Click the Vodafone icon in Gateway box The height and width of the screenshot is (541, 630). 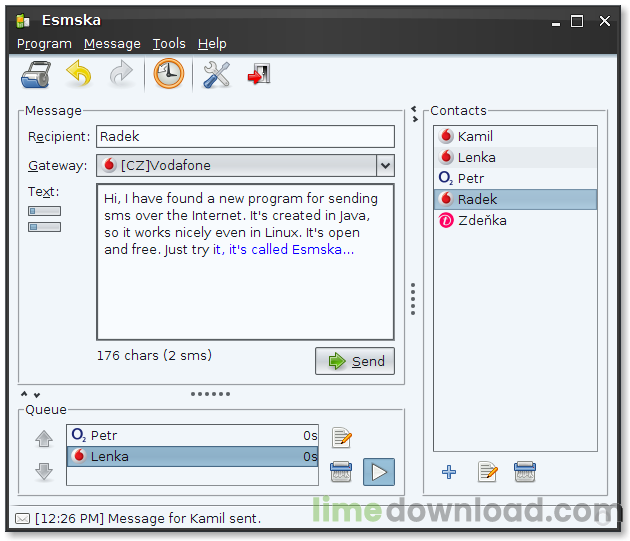tap(108, 165)
